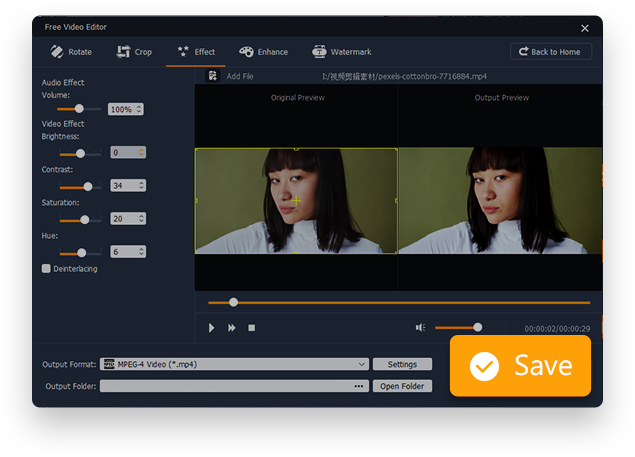
Task: Click the crop center crosshair marker
Action: point(296,201)
